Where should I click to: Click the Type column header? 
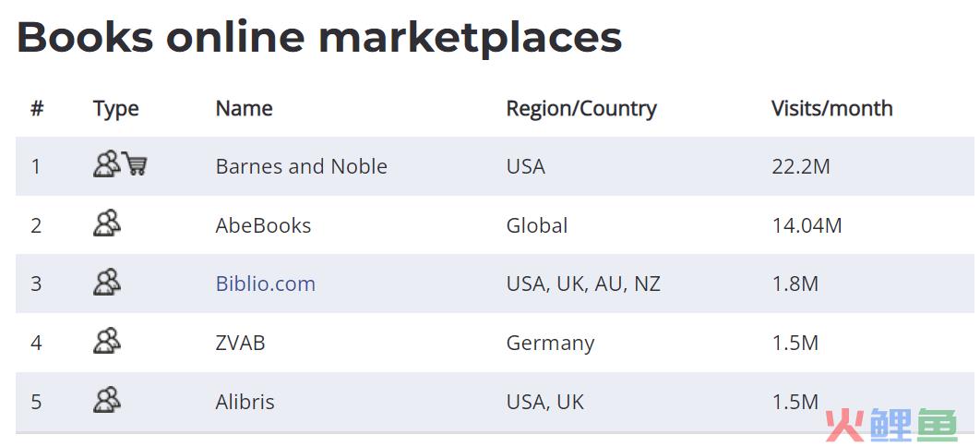click(x=116, y=109)
